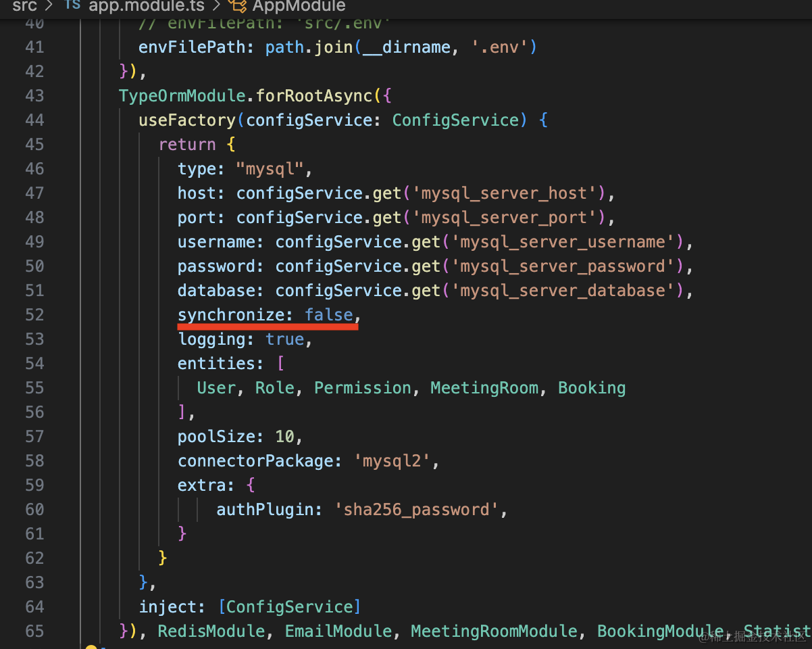Click the yellow lightbulb quick-fix icon
Viewport: 812px width, 649px height.
pos(91,647)
